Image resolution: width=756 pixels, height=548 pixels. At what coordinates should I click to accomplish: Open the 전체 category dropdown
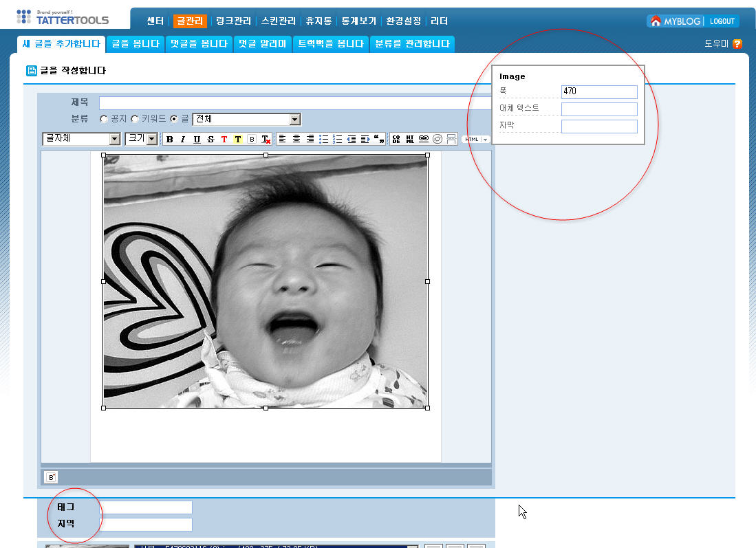click(294, 120)
